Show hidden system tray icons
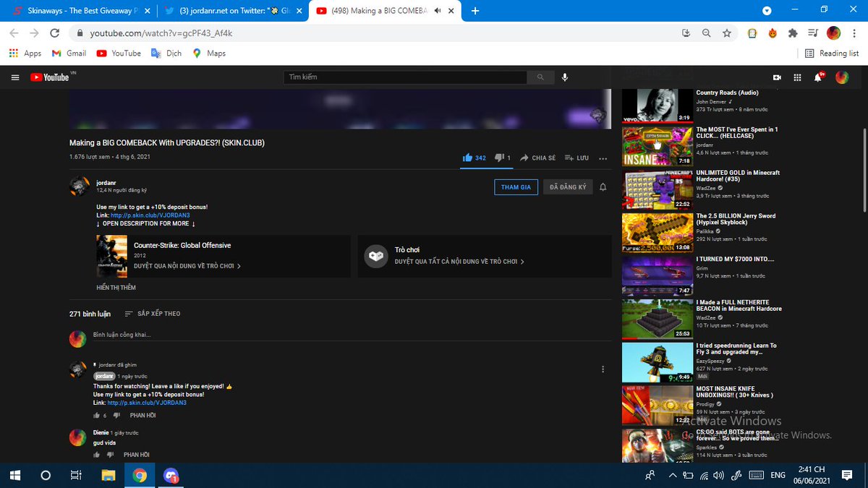 point(673,475)
